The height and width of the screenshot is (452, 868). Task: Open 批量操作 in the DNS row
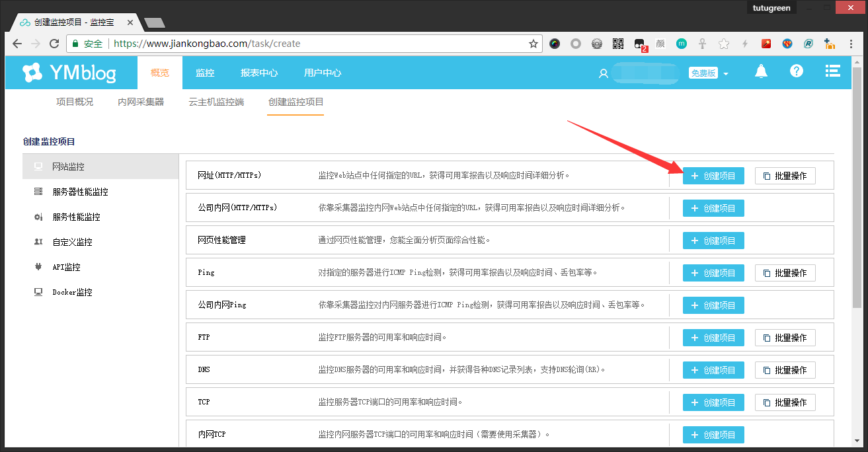tap(785, 370)
